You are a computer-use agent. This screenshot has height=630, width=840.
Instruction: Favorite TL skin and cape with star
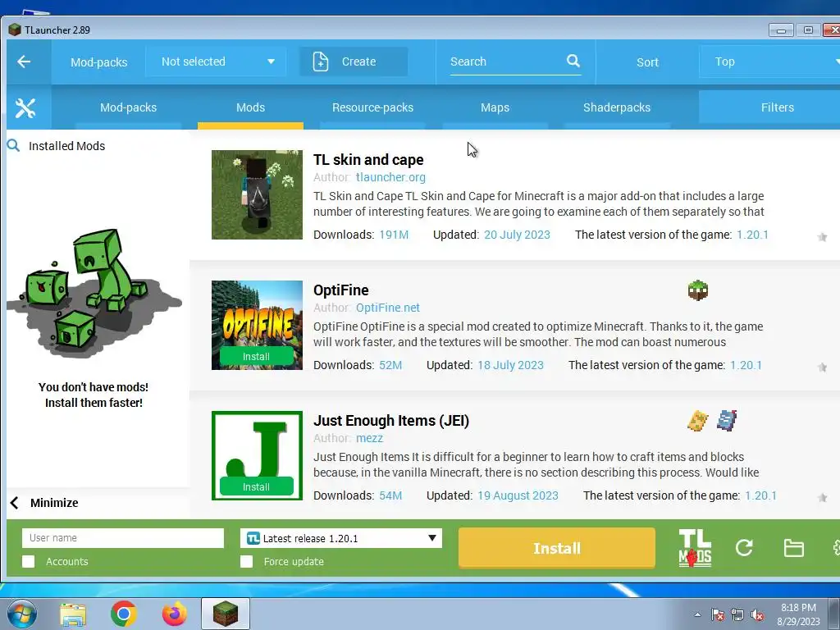coord(822,237)
